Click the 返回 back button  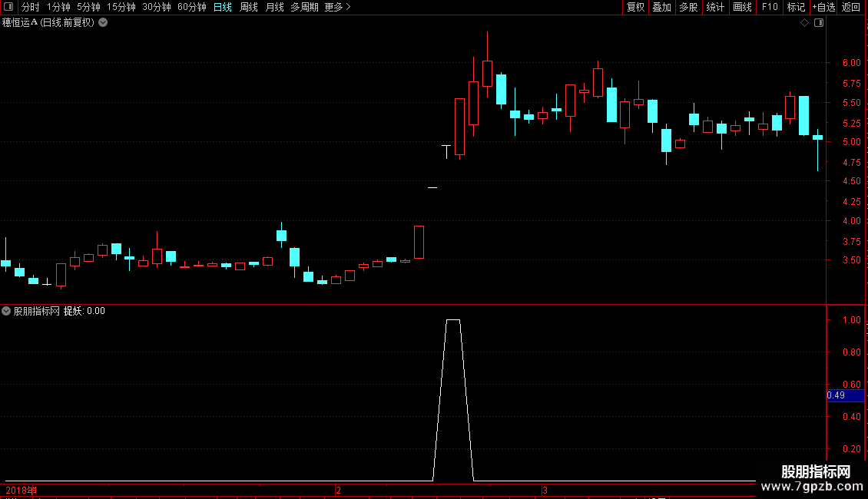coord(851,7)
